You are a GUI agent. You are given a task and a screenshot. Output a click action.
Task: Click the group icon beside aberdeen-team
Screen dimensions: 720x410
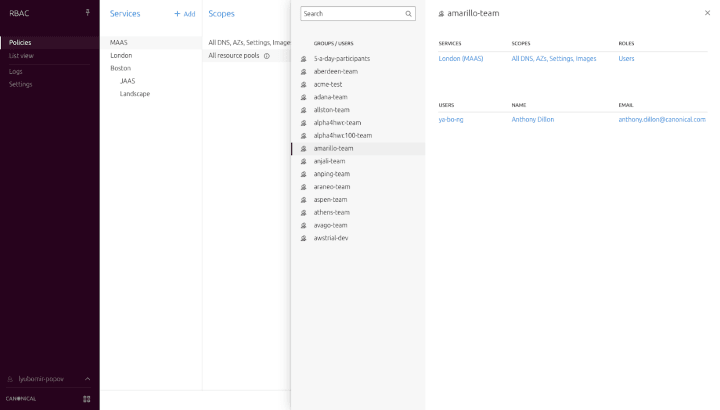pyautogui.click(x=304, y=72)
